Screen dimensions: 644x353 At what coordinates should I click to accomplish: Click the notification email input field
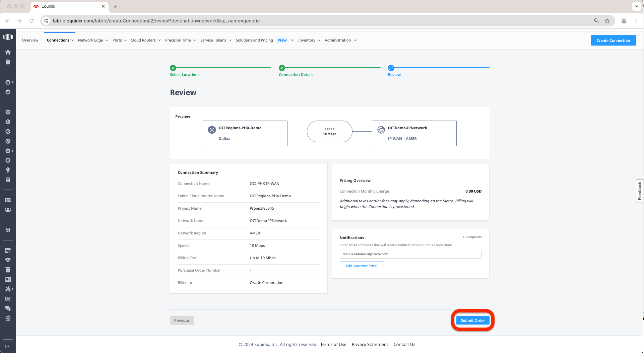coord(410,254)
